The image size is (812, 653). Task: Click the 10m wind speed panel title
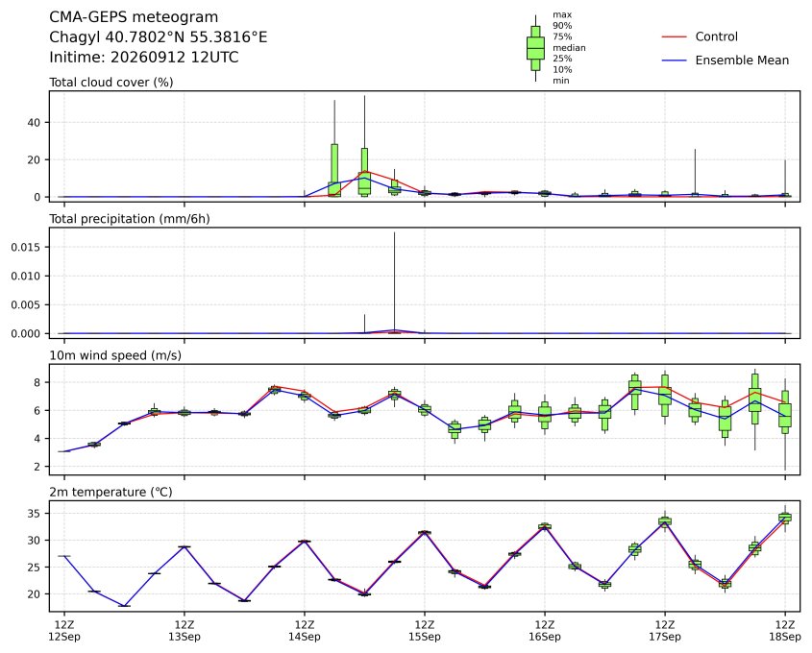pyautogui.click(x=115, y=355)
